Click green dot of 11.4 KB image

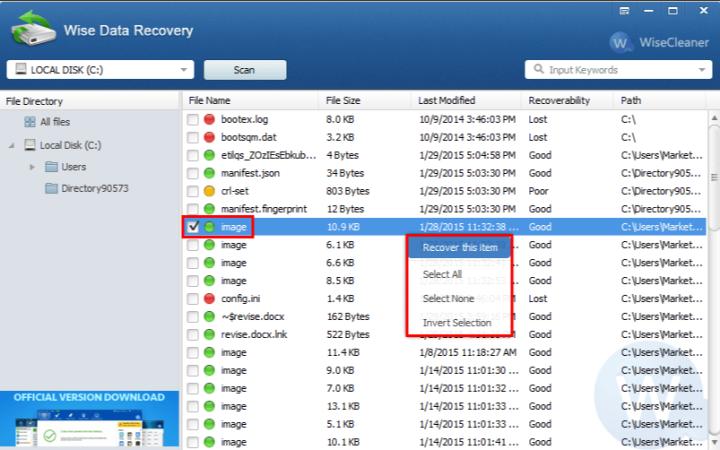(x=209, y=352)
